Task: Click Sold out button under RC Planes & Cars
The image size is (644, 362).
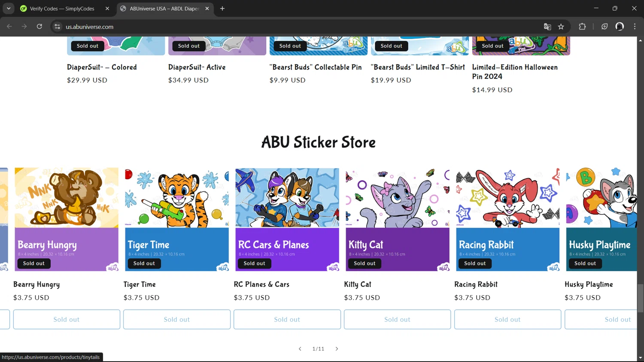Action: click(x=287, y=320)
